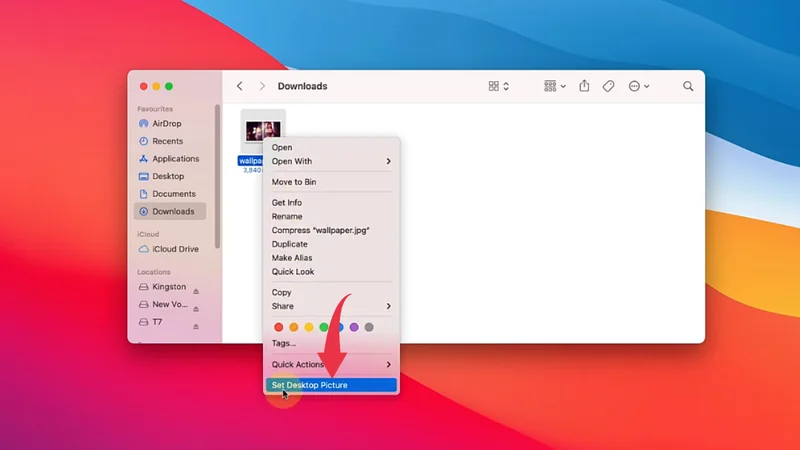Click the Edit Tags icon in toolbar
800x450 pixels.
click(608, 87)
